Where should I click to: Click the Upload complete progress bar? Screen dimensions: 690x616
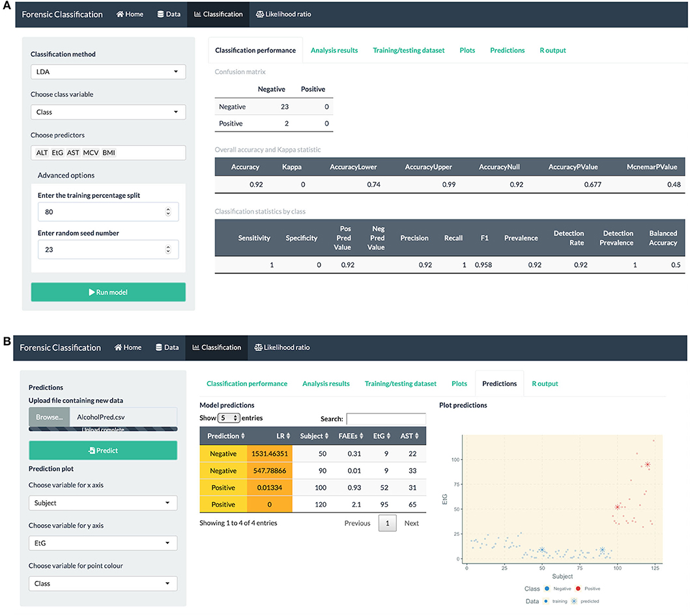(103, 428)
